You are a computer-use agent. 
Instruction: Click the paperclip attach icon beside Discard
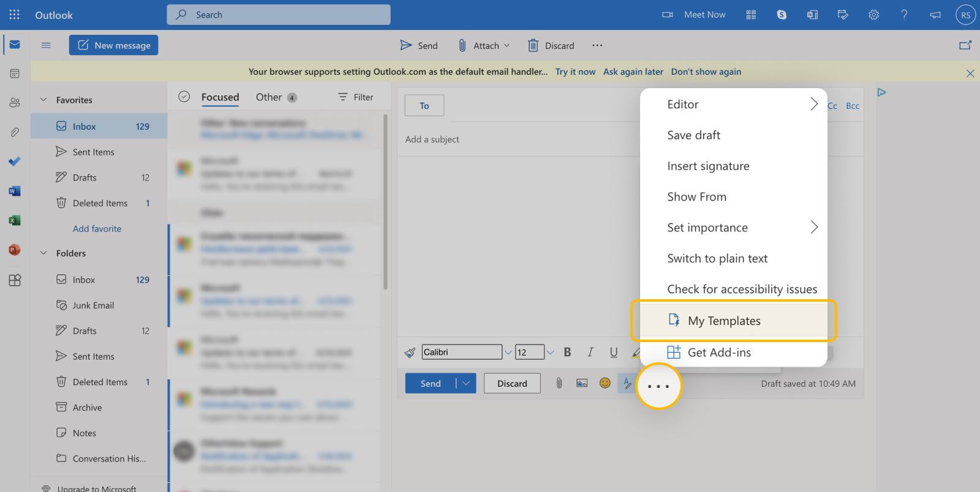[559, 383]
